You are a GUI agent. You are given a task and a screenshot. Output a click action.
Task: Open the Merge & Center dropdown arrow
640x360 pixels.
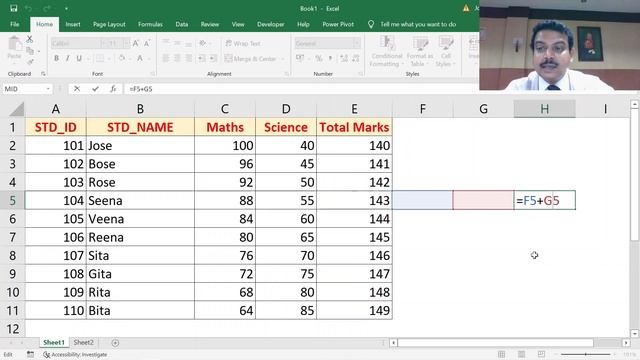pos(282,59)
